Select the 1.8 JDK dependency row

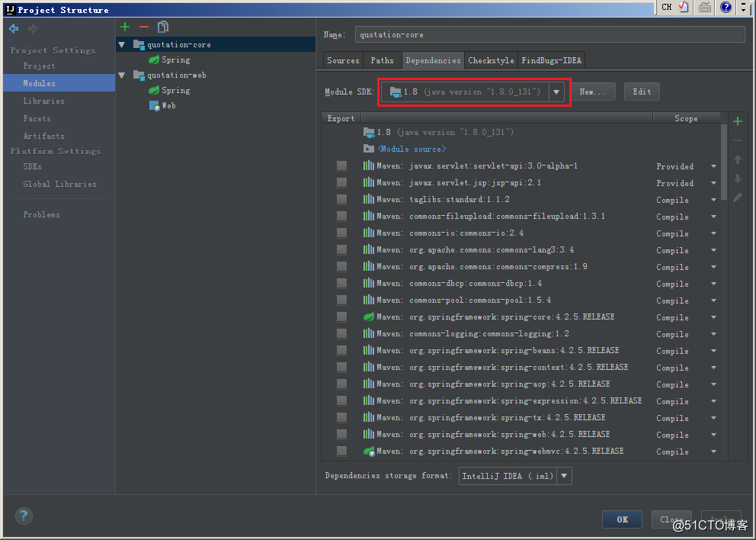coord(438,132)
